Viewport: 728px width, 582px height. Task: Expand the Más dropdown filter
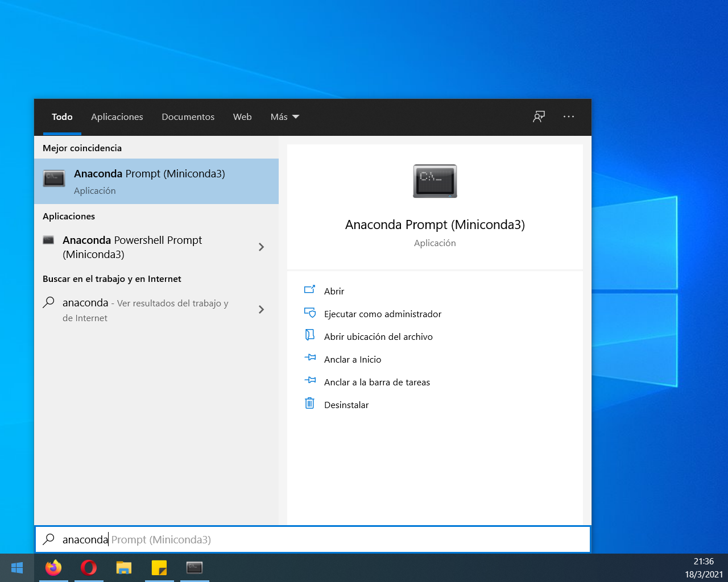(284, 117)
